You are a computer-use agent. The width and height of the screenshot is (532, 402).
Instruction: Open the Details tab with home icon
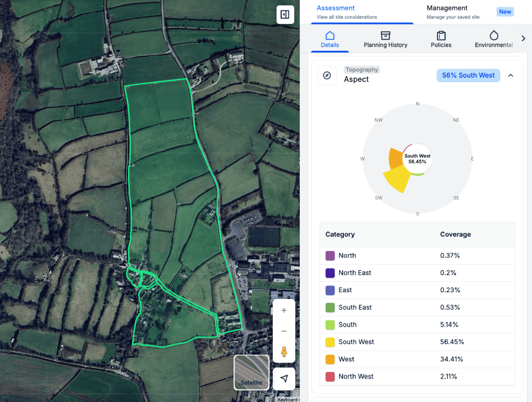[329, 40]
